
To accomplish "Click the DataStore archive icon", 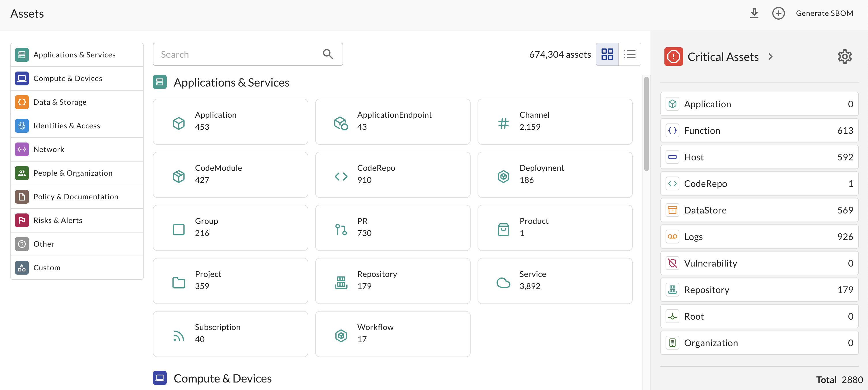I will click(672, 210).
